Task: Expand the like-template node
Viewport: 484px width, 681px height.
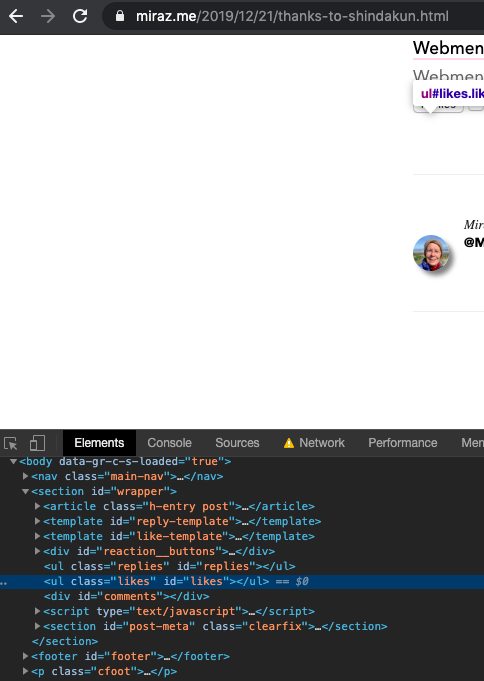Action: [x=37, y=536]
